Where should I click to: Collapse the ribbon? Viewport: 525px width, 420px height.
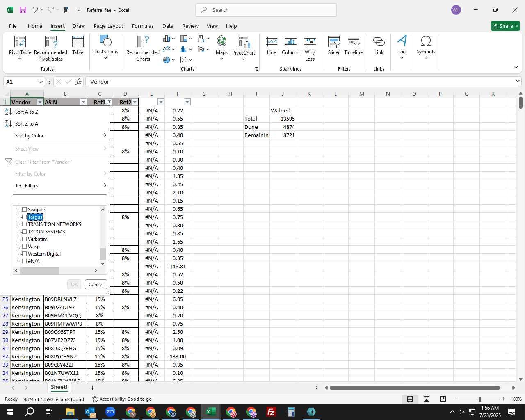tap(516, 68)
